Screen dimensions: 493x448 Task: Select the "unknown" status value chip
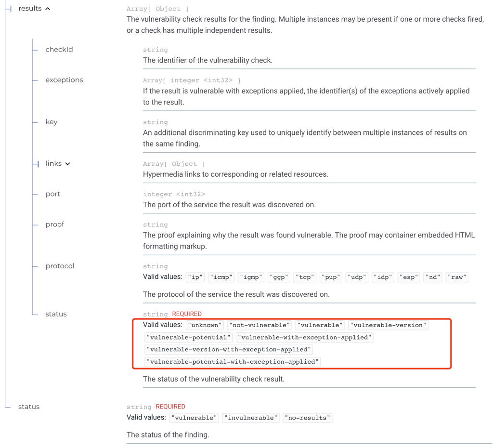tap(205, 325)
